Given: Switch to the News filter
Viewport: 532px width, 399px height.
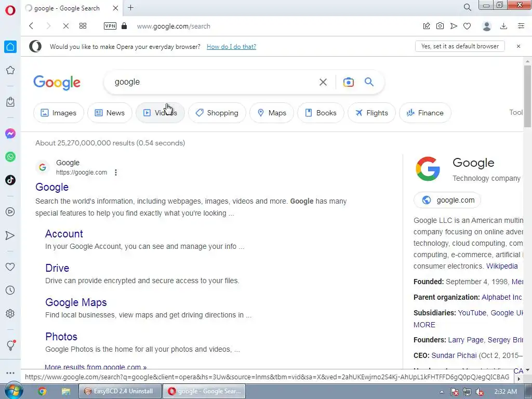Looking at the screenshot, I should 110,113.
